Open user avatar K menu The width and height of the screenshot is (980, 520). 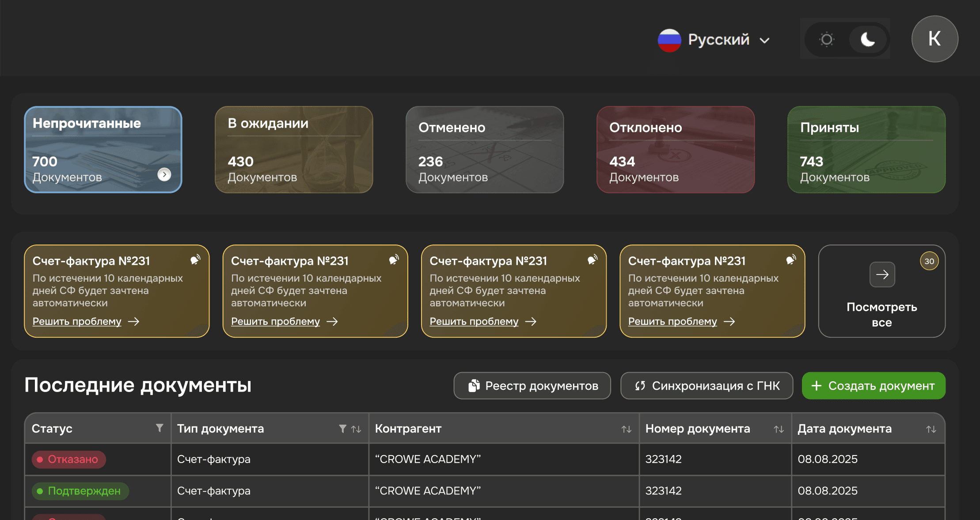pyautogui.click(x=934, y=39)
